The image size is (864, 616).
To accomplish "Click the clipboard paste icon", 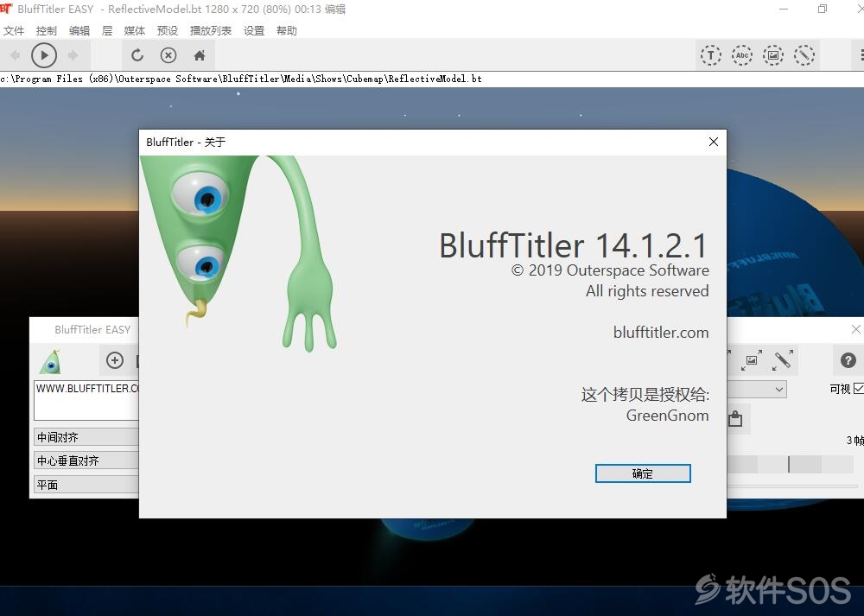I will click(x=735, y=419).
